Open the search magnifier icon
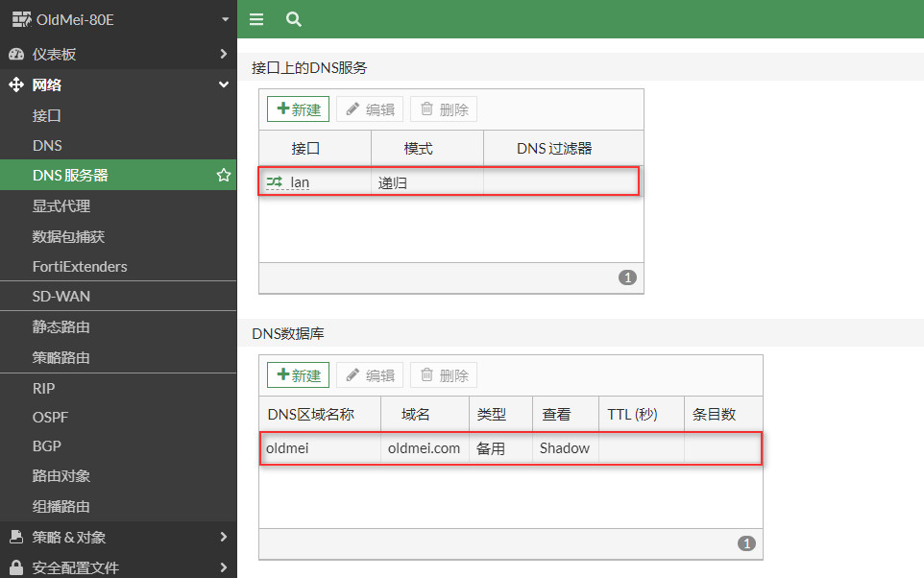 (294, 19)
